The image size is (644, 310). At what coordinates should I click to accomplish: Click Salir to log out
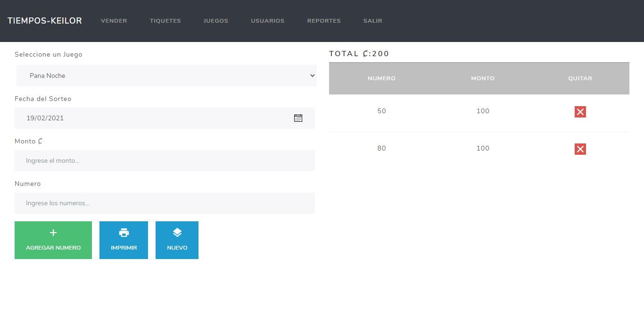[x=372, y=21]
